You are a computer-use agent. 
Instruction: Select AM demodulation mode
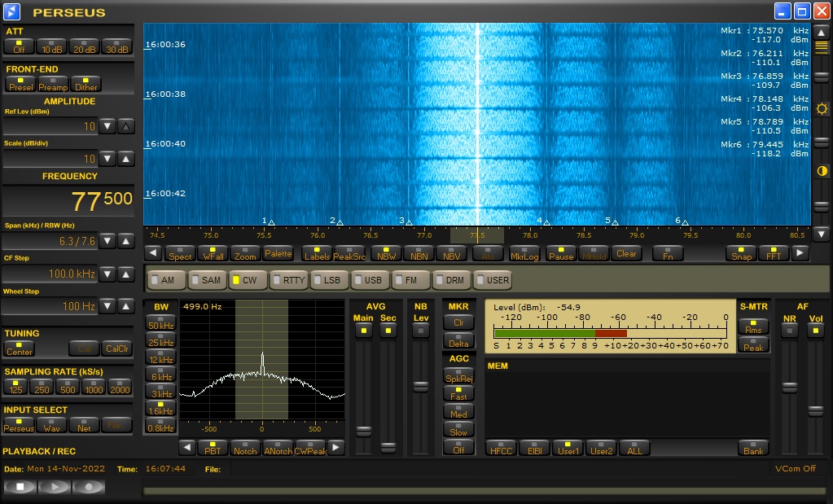click(167, 280)
